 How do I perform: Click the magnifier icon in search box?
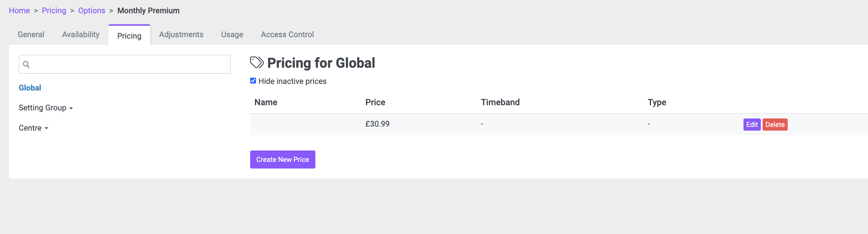26,65
